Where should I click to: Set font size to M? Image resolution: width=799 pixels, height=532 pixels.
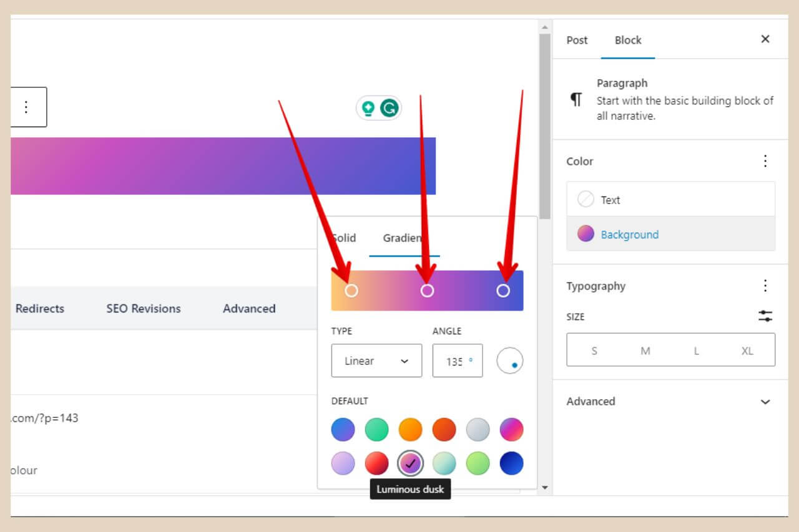tap(645, 351)
